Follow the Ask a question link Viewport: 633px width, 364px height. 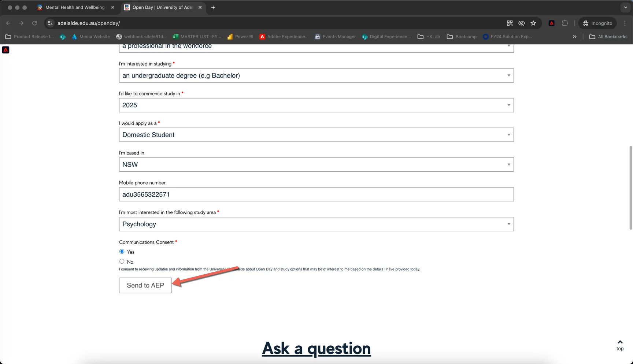pyautogui.click(x=316, y=348)
